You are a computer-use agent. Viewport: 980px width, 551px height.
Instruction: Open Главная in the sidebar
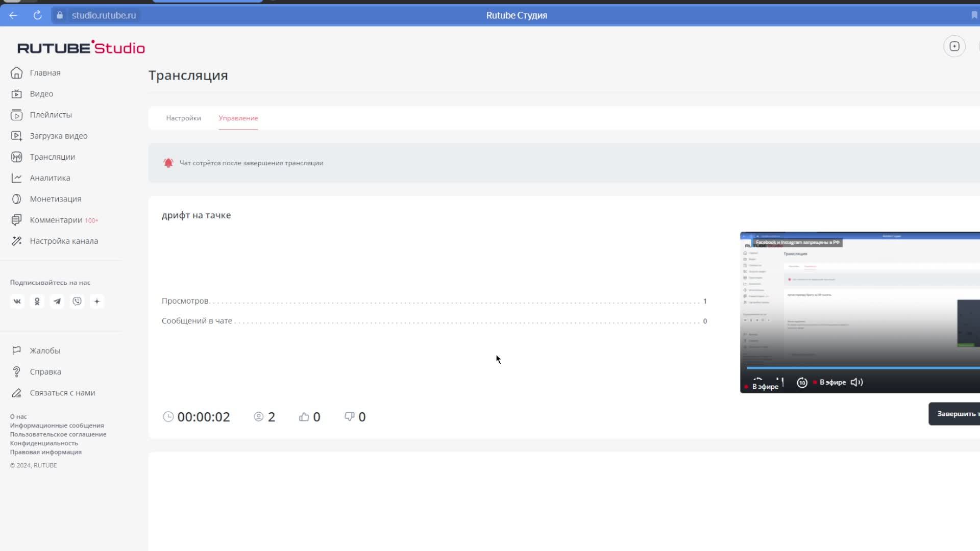[45, 72]
